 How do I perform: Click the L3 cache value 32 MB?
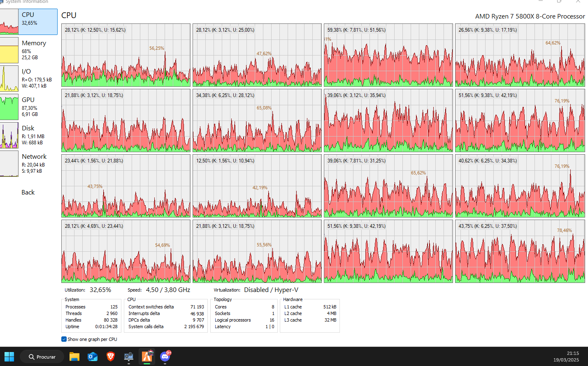pos(330,320)
